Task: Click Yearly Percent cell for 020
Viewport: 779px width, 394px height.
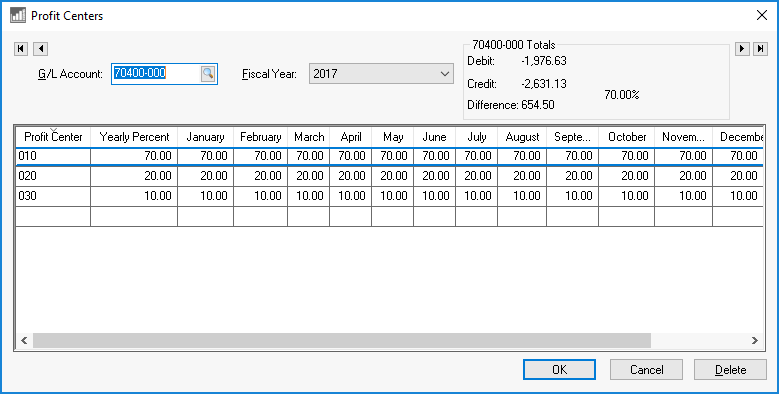Action: (134, 176)
